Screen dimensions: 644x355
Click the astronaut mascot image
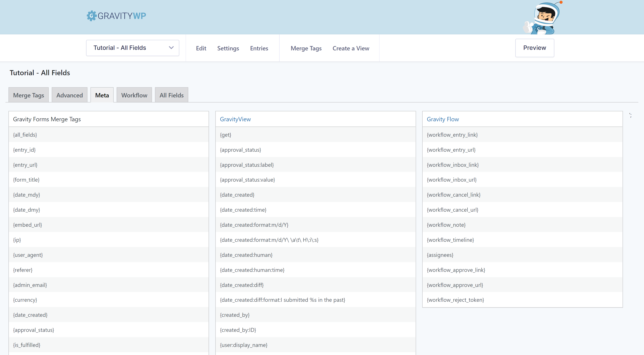coord(542,18)
